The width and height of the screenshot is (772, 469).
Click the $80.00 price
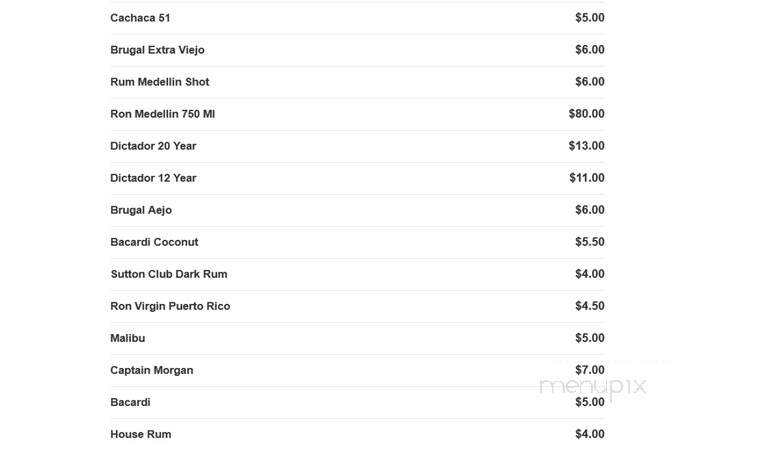point(586,114)
